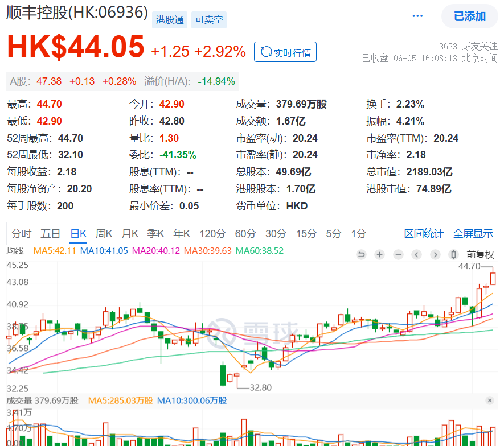The width and height of the screenshot is (504, 446).
Task: Select the 5分 chart tab
Action: (x=334, y=234)
